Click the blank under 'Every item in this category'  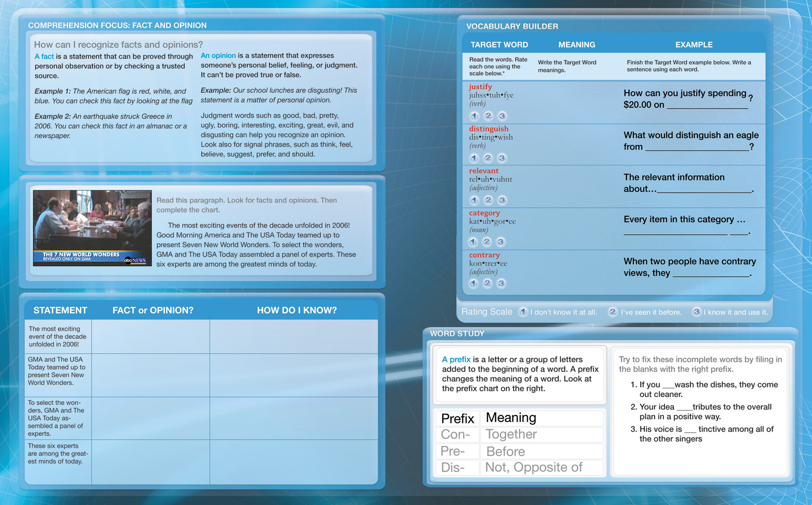[686, 232]
